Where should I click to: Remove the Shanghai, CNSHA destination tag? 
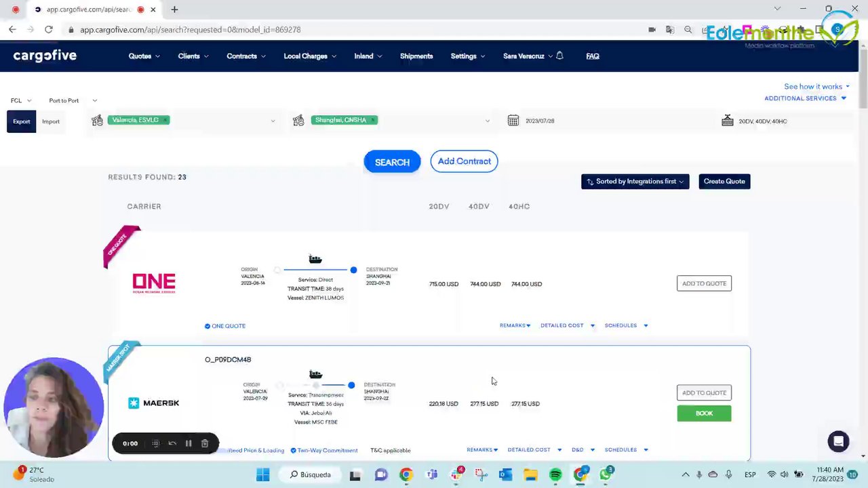point(372,120)
